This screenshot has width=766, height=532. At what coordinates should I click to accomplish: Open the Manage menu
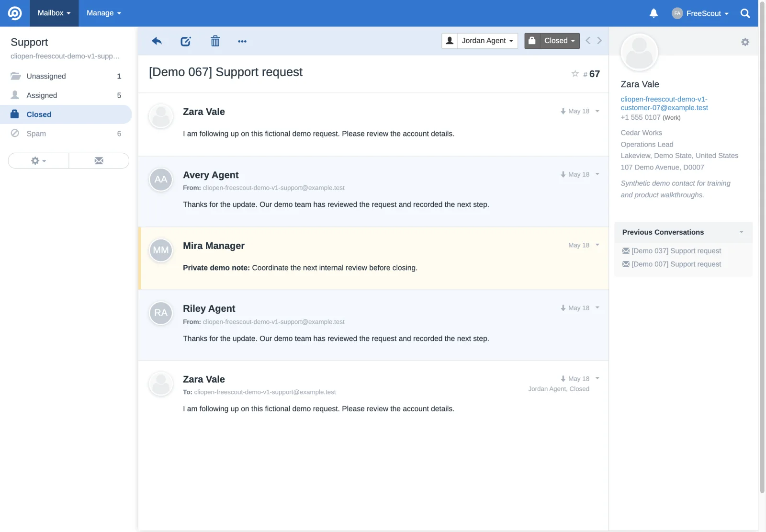pos(103,13)
